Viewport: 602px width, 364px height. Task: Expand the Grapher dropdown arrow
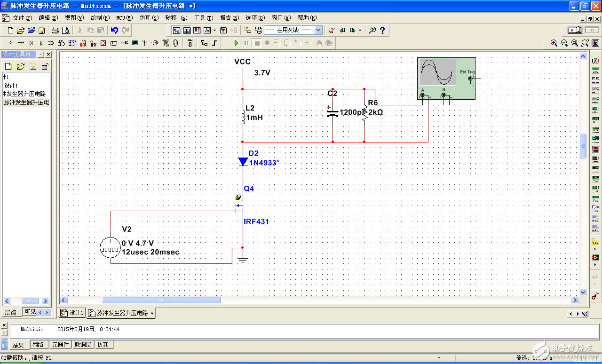pyautogui.click(x=214, y=31)
